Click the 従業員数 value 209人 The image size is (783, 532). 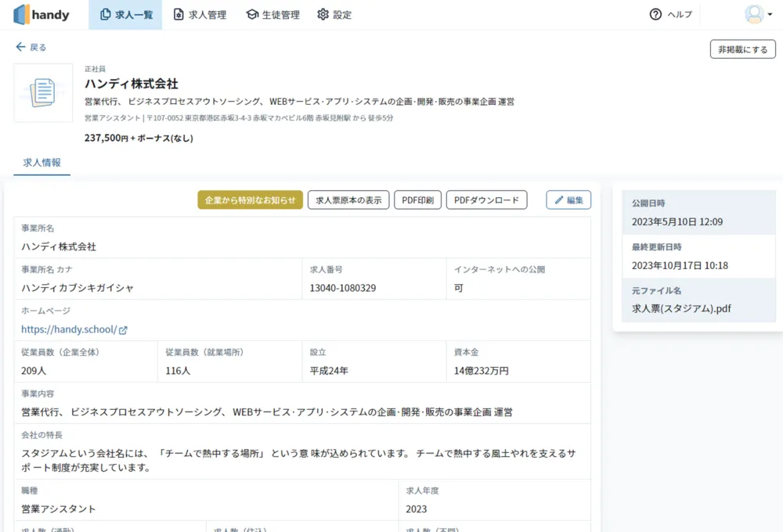pyautogui.click(x=34, y=371)
